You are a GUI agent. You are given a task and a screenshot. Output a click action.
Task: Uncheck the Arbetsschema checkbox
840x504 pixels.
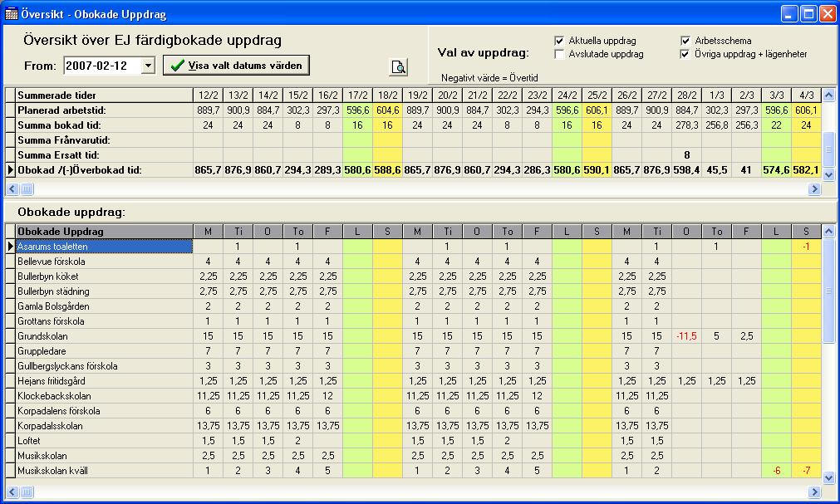(x=685, y=41)
